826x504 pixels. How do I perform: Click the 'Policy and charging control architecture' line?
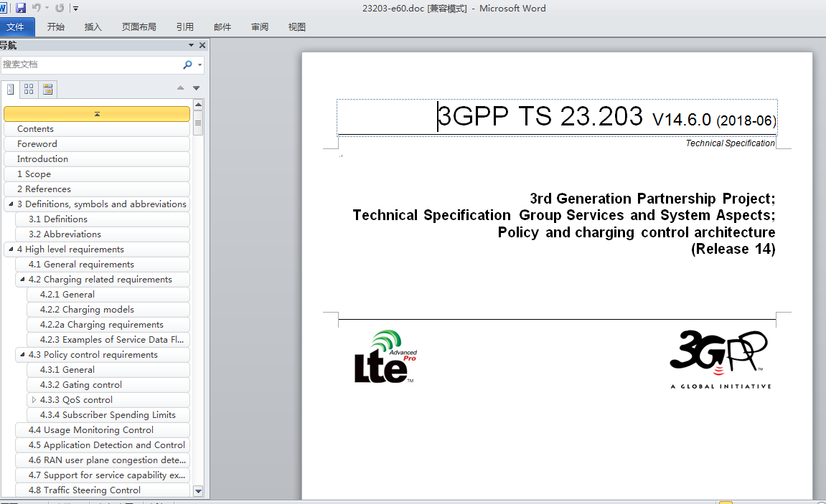pos(637,232)
